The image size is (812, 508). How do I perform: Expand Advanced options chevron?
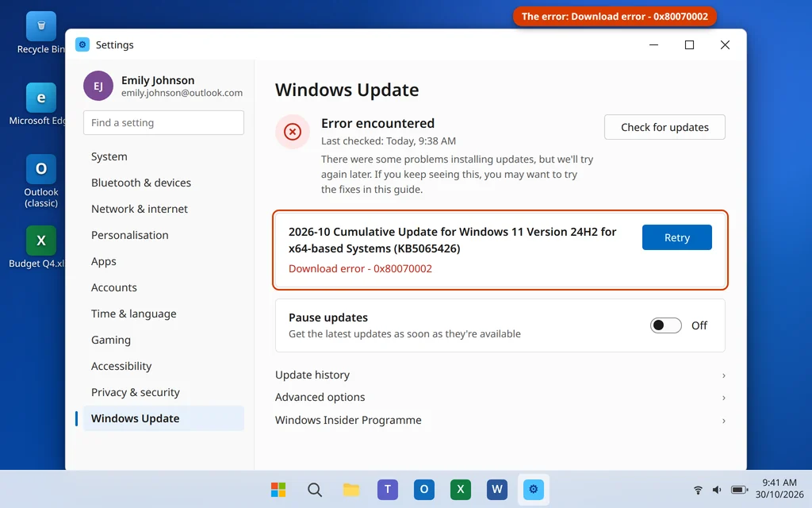coord(723,398)
